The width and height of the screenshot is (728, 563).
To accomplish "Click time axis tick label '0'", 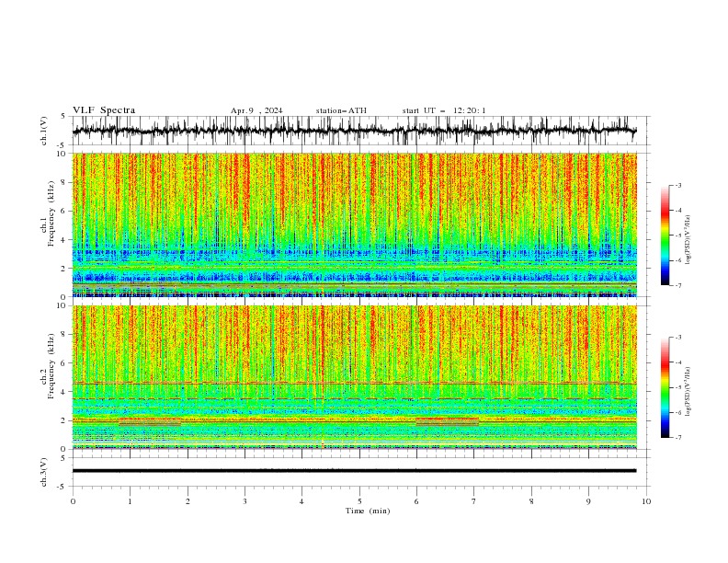I will tap(73, 501).
